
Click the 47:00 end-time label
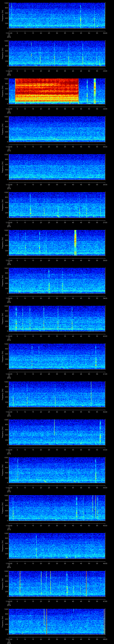coord(105,601)
